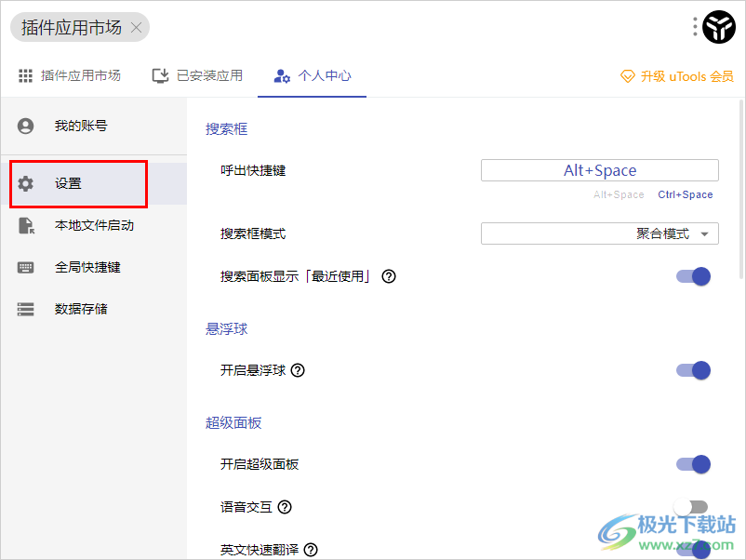Open 数据存储 in the sidebar
The image size is (746, 560).
[94, 309]
